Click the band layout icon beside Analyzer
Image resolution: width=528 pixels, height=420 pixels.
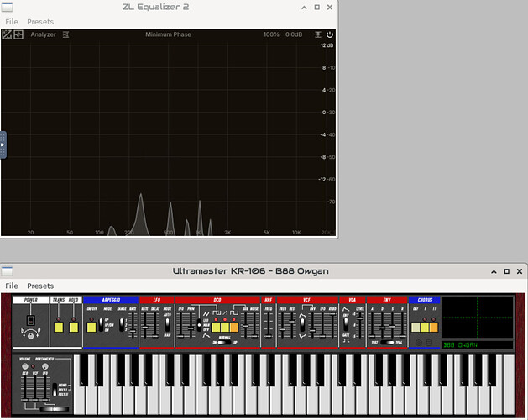point(18,35)
